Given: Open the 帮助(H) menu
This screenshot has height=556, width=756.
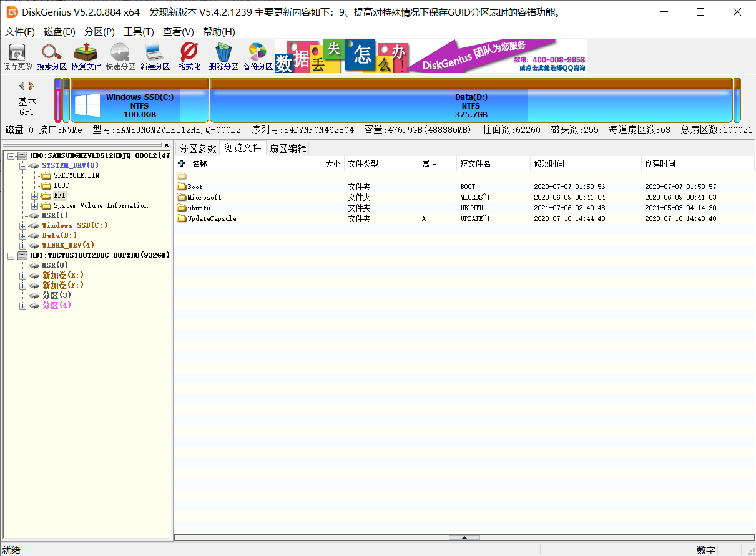Looking at the screenshot, I should (x=218, y=32).
